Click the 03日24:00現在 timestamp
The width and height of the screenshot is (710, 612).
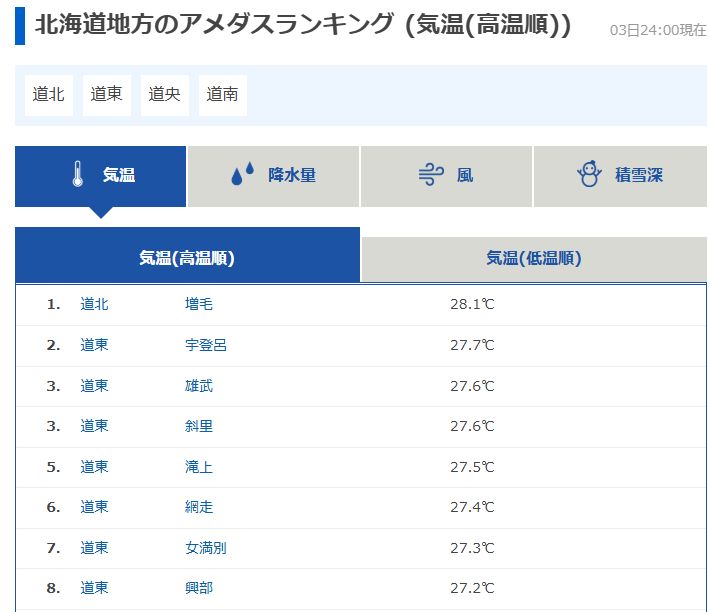tap(658, 30)
